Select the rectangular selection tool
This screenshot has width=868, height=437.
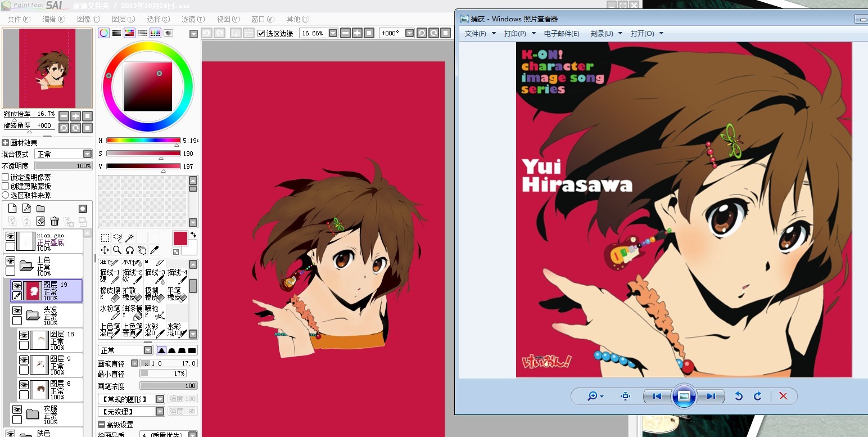[x=105, y=238]
